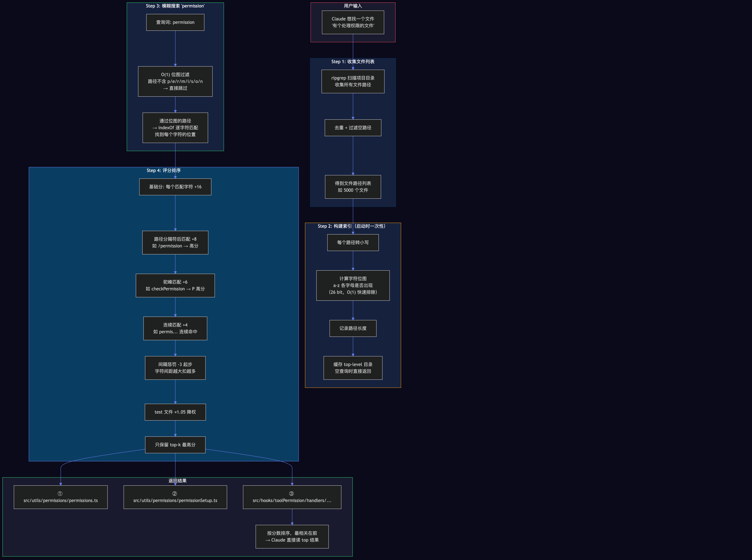Select the '连续匹配 +4' node
The width and height of the screenshot is (752, 560).
(175, 328)
